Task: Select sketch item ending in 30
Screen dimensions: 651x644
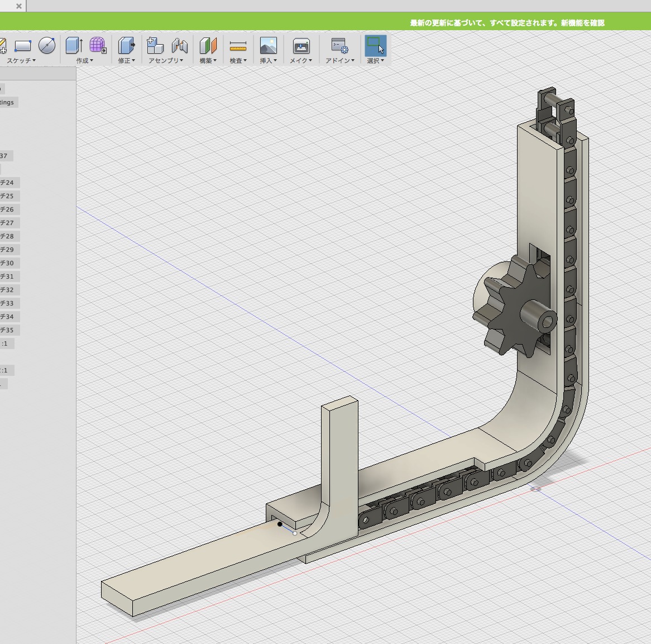Action: (x=7, y=263)
